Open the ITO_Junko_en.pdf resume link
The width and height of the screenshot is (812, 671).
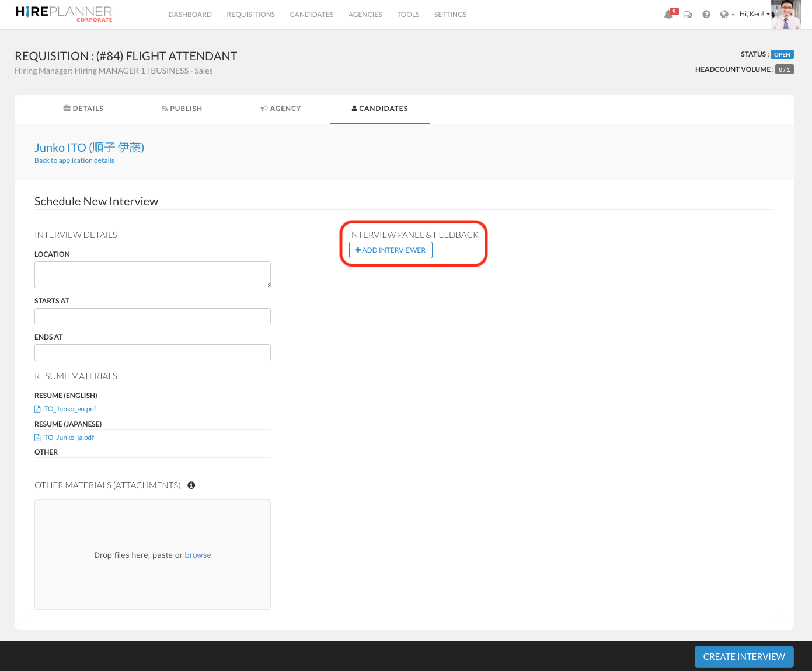68,409
